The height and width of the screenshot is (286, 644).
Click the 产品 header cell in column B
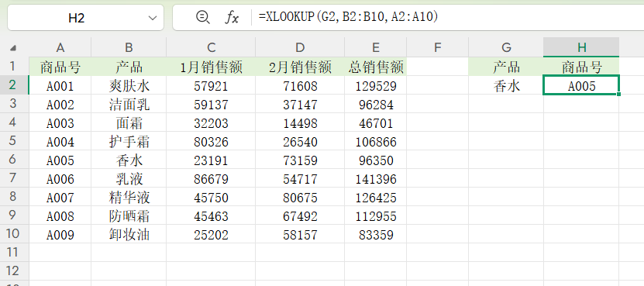point(129,67)
